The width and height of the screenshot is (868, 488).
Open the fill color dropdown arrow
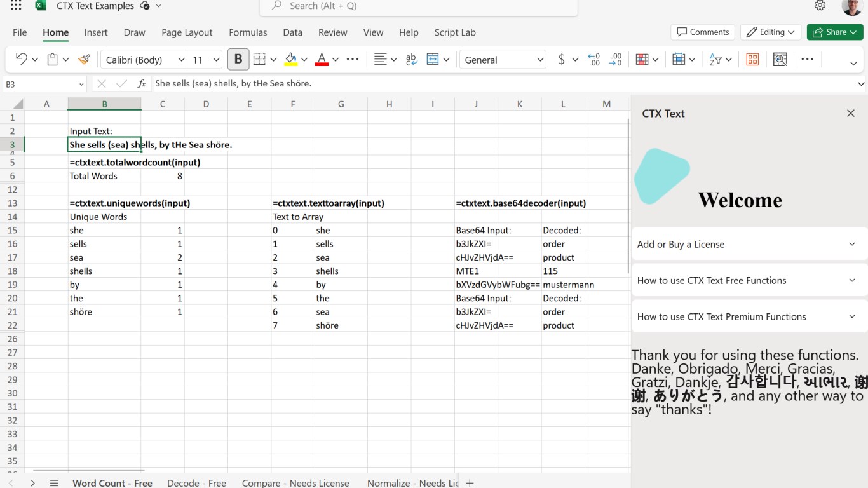click(304, 59)
